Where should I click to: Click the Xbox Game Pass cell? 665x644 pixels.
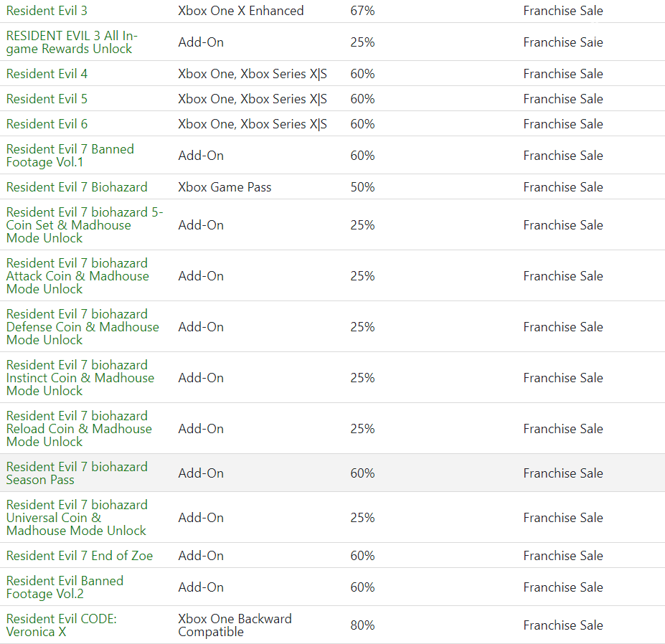225,187
